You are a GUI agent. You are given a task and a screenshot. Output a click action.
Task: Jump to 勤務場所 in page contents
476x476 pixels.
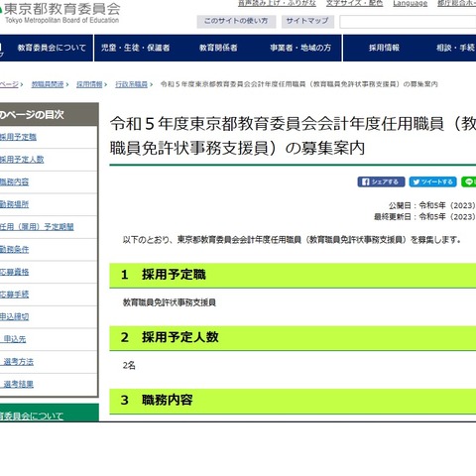tap(15, 204)
